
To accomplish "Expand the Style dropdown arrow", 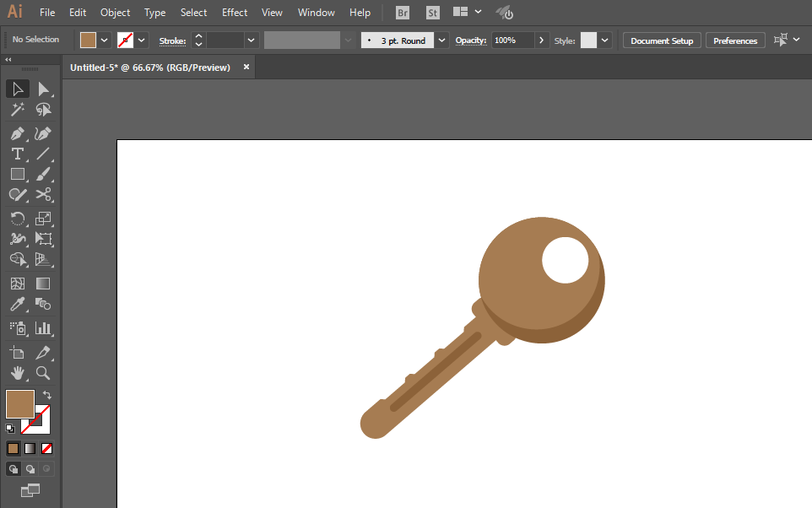I will (x=605, y=41).
